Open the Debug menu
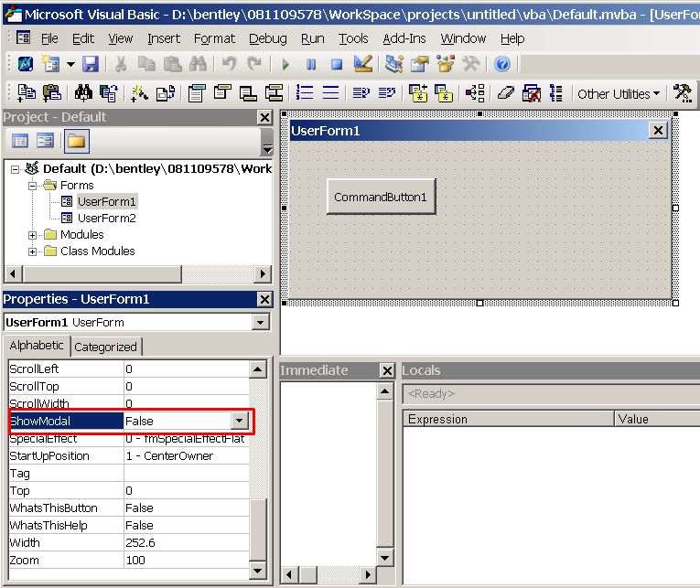This screenshot has width=700, height=588. (268, 38)
